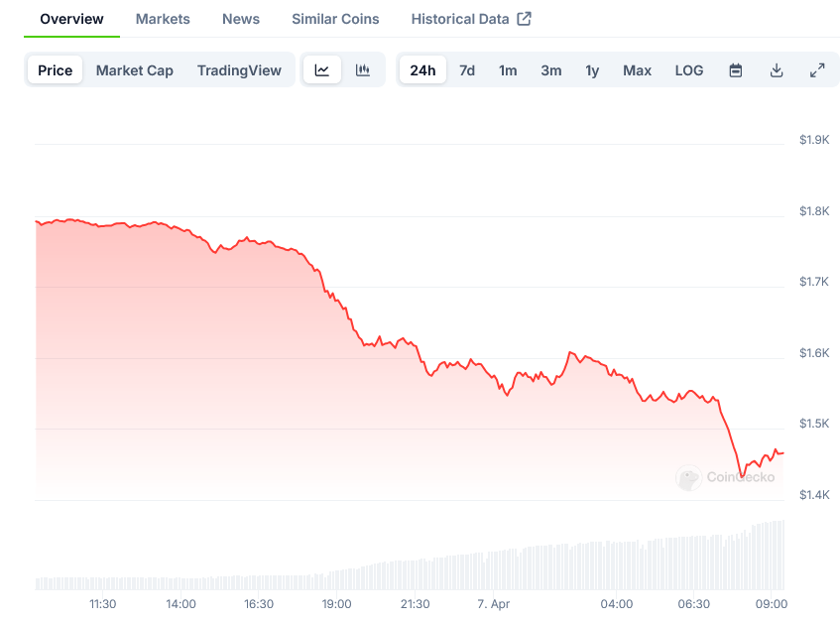The image size is (840, 622).
Task: Click the $1.9K price axis label
Action: [x=814, y=140]
